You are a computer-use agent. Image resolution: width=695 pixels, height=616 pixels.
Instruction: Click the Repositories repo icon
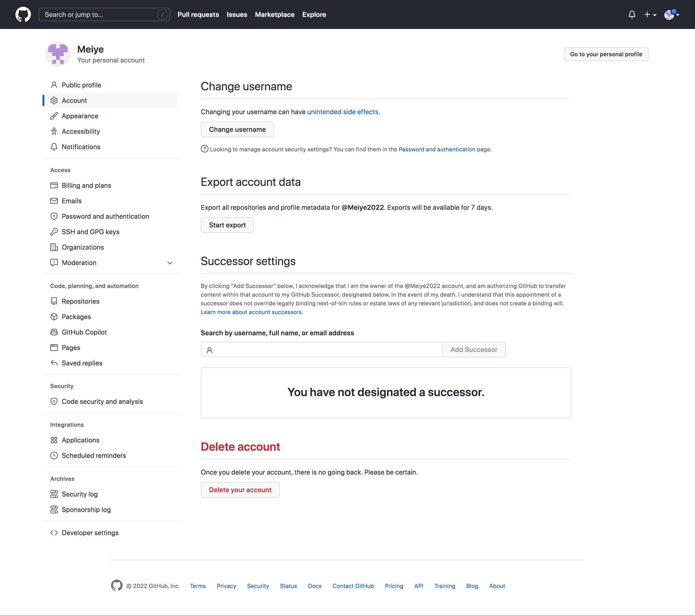click(54, 301)
